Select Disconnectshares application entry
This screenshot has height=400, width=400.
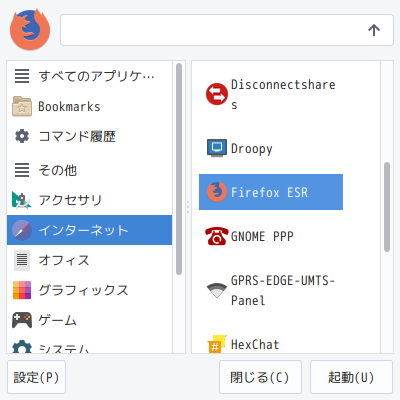271,94
